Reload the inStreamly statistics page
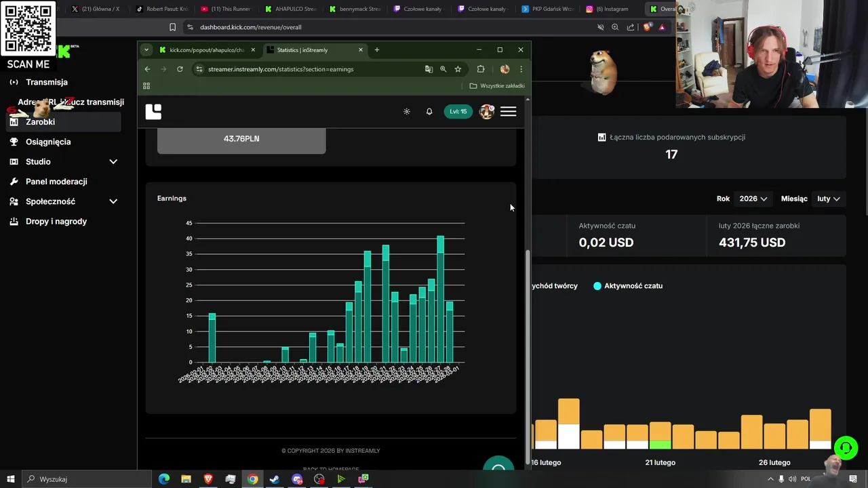The height and width of the screenshot is (488, 868). click(180, 69)
